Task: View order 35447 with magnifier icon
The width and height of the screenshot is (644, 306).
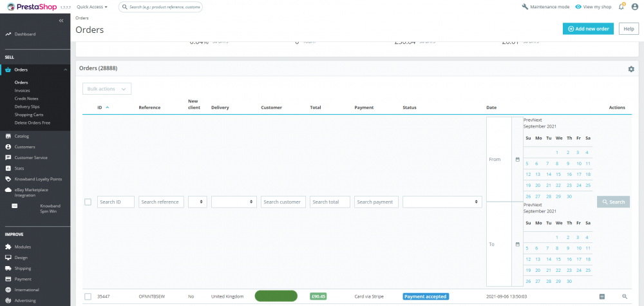Action: tap(625, 296)
